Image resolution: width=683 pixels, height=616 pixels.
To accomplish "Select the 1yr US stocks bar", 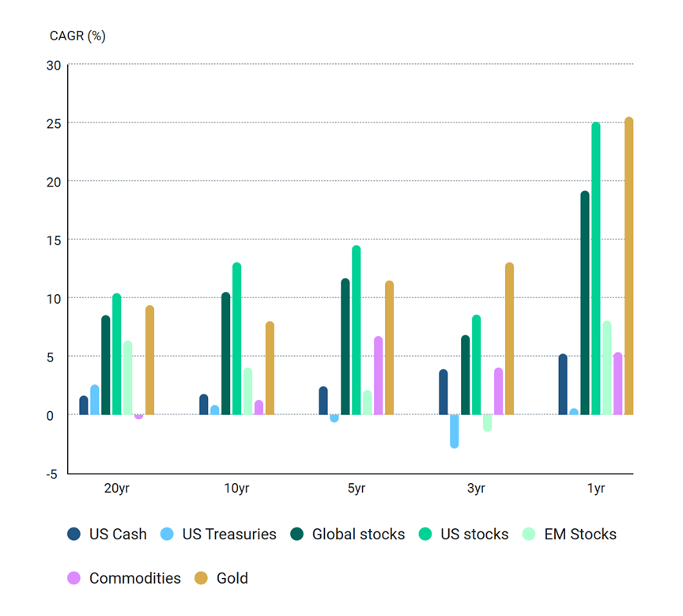I will pos(595,269).
